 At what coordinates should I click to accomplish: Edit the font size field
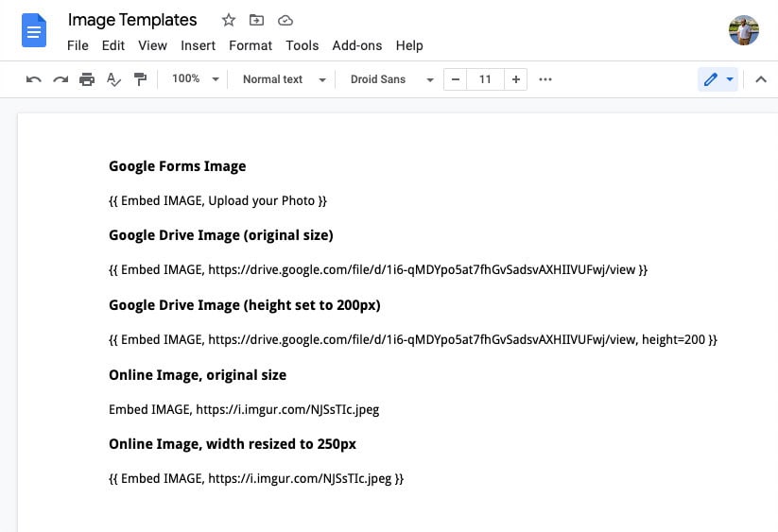tap(485, 79)
